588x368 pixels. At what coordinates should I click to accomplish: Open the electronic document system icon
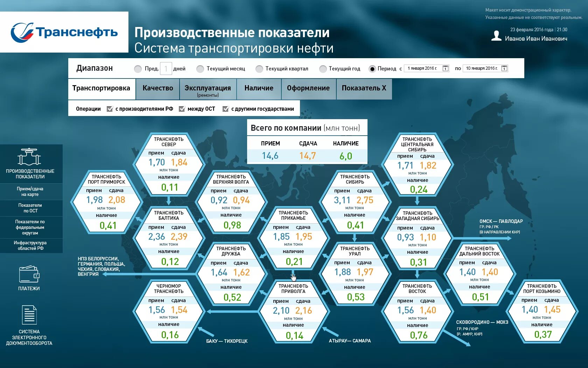(29, 315)
